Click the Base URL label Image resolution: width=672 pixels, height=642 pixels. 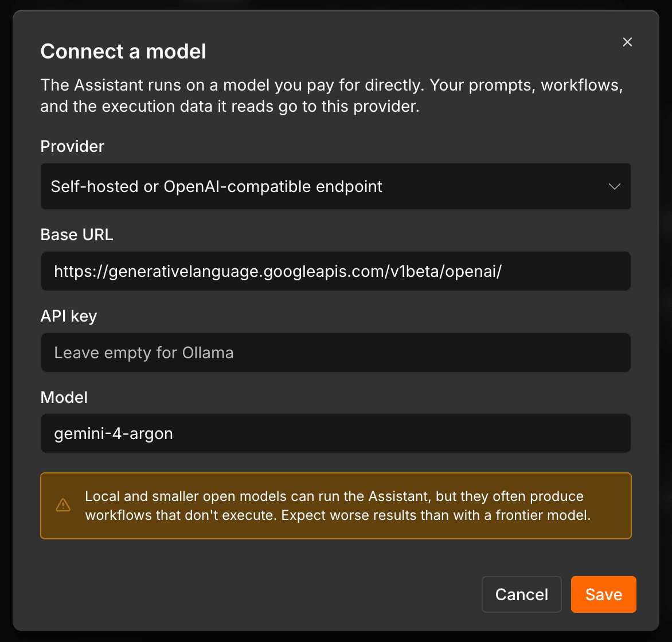tap(77, 234)
